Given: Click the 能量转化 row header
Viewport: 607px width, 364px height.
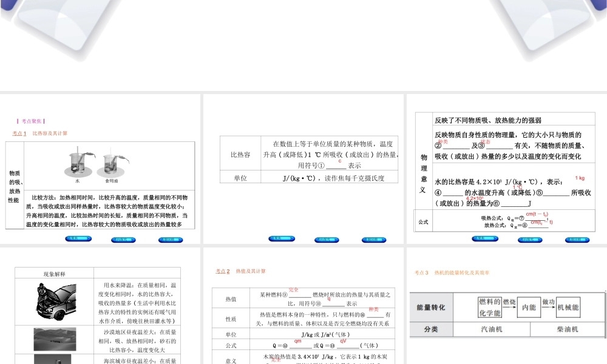Looking at the screenshot, I should click(431, 308).
